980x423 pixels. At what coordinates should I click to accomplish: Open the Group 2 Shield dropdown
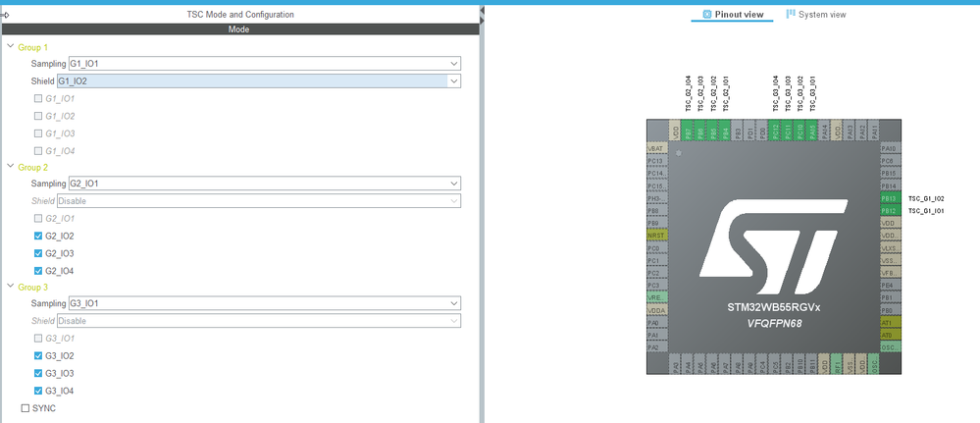(259, 201)
